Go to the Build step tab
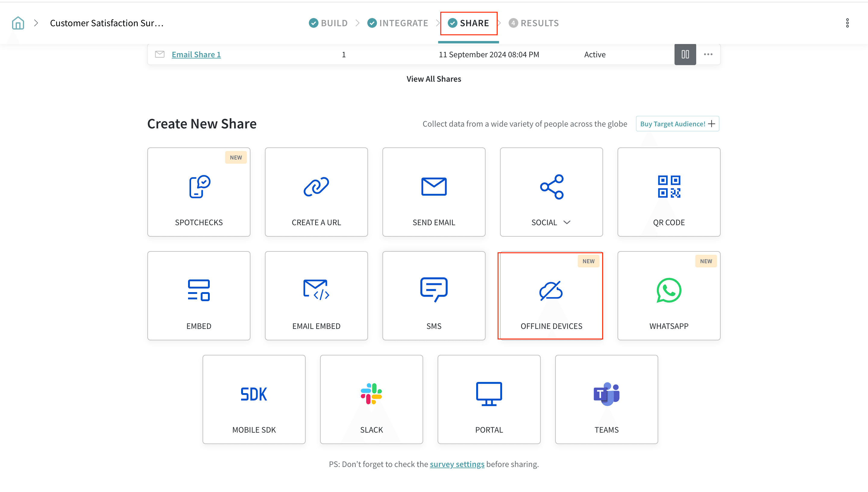The image size is (868, 492). tap(328, 23)
